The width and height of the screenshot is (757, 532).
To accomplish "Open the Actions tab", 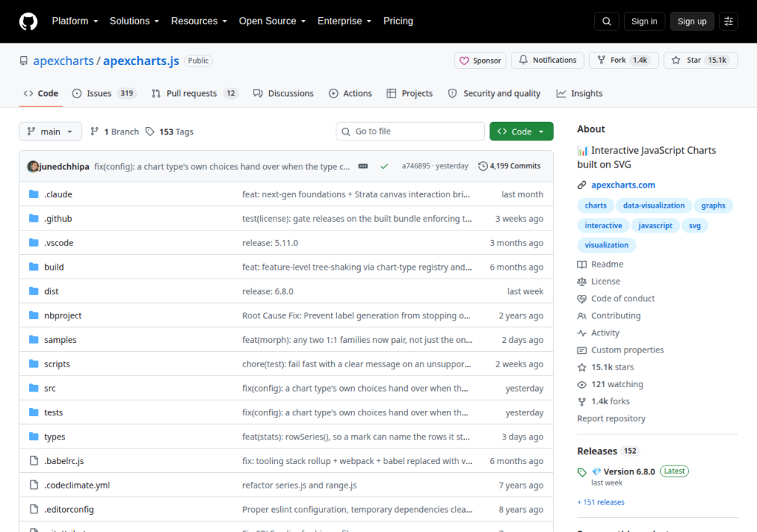I will tap(350, 93).
